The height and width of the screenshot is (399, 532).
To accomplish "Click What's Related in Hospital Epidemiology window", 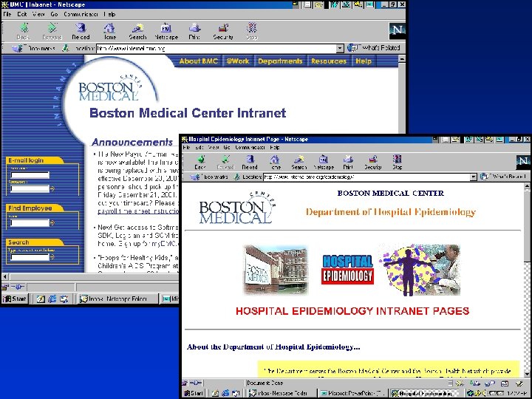I will click(x=503, y=177).
